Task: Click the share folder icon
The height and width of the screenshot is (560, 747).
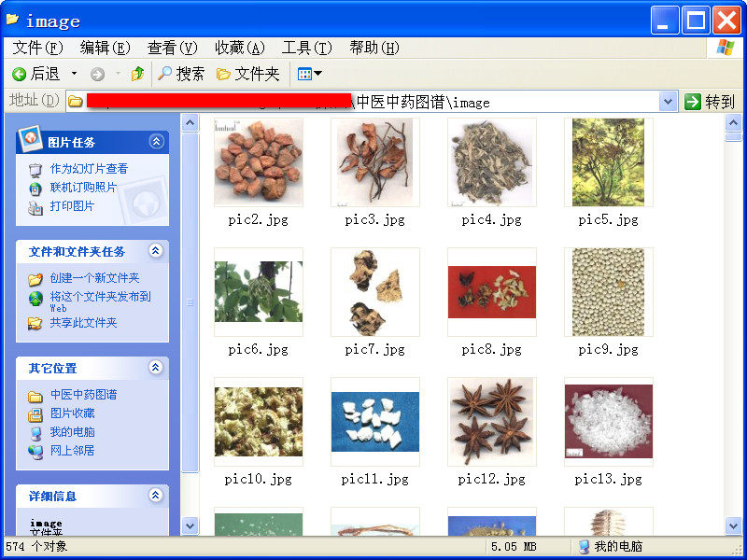Action: [x=35, y=323]
